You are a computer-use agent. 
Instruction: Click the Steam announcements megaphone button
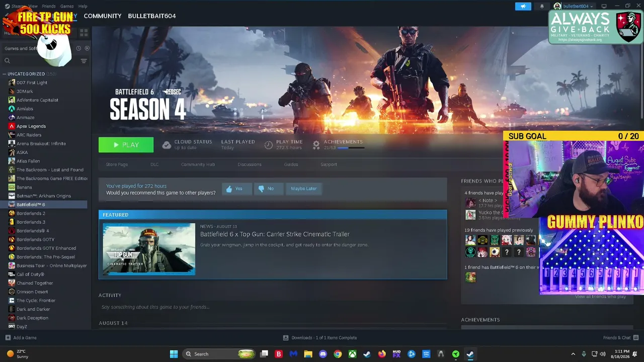(x=523, y=6)
